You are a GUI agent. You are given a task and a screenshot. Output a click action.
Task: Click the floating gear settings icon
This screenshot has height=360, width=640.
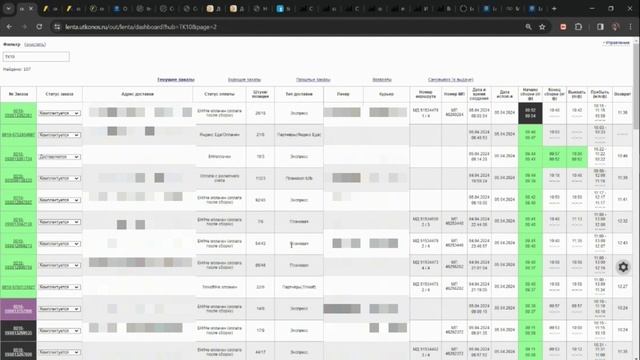click(x=623, y=267)
